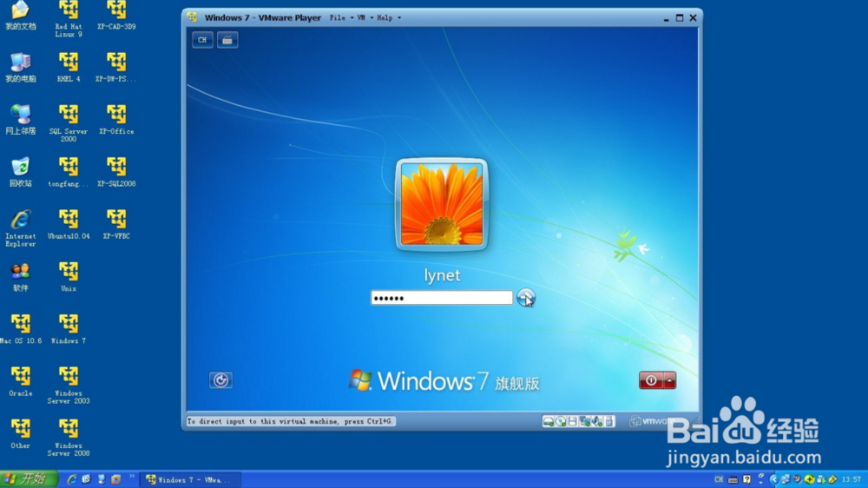Screen dimensions: 868x488
Task: Open the 回收站 recycle bin
Action: [21, 172]
